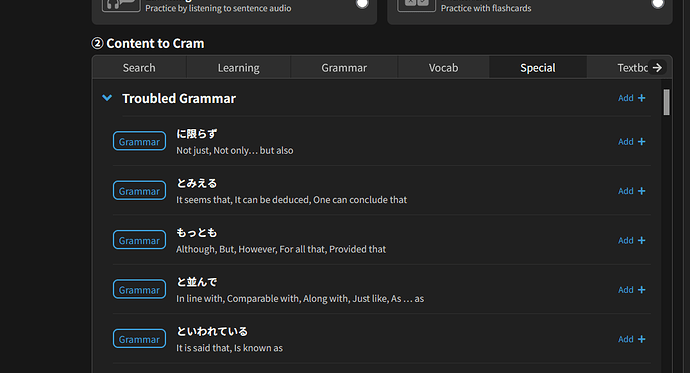Click Grammar tag beside と並んで
The width and height of the screenshot is (690, 373).
(x=139, y=290)
